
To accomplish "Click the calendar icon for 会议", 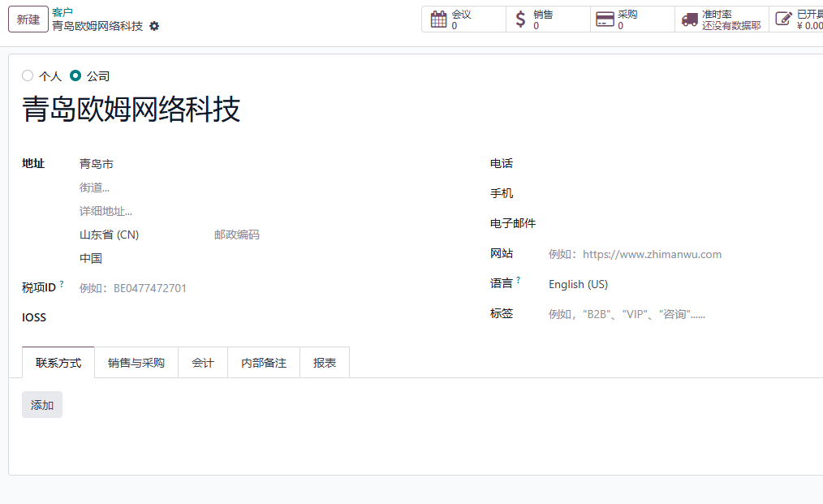I will coord(439,19).
